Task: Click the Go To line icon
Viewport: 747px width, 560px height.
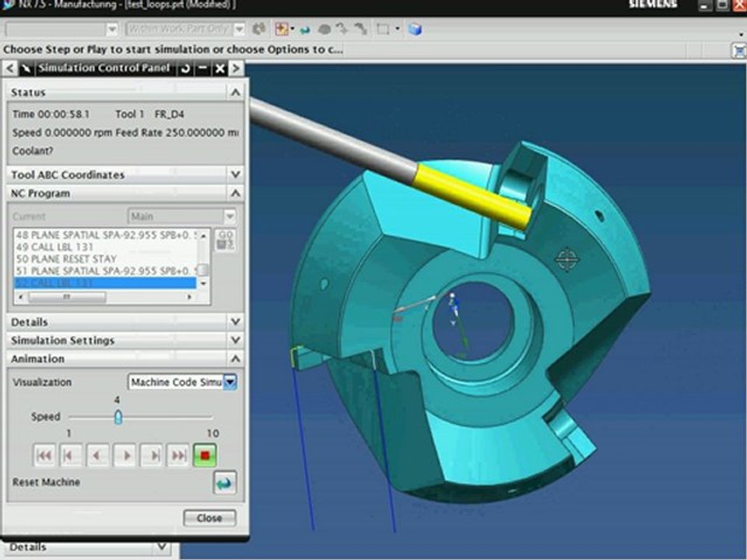Action: pos(226,240)
